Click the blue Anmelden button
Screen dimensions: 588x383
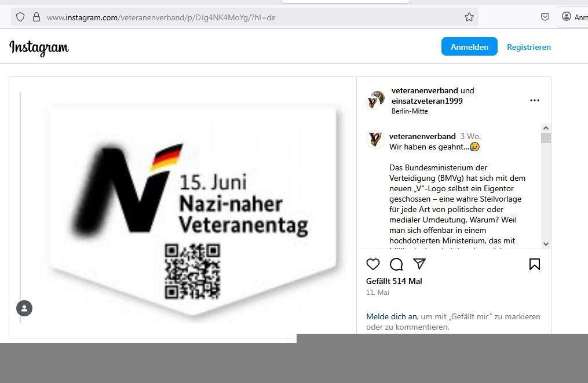click(469, 46)
